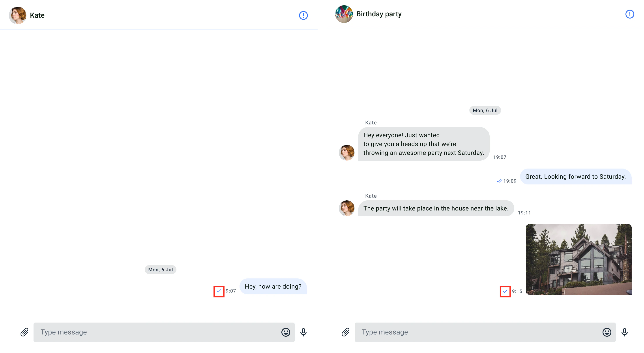The image size is (644, 353).
Task: Click the attachment paperclip in Kate chat
Action: click(24, 332)
